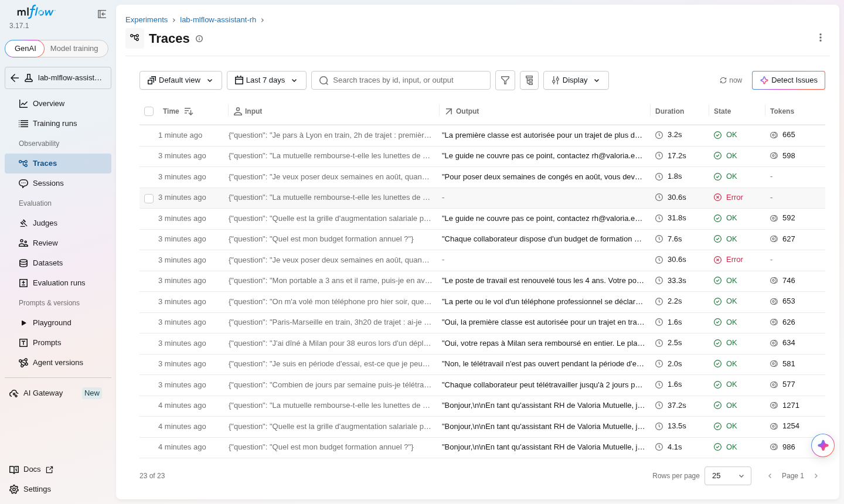Follow the Experiments breadcrumb link

click(147, 20)
